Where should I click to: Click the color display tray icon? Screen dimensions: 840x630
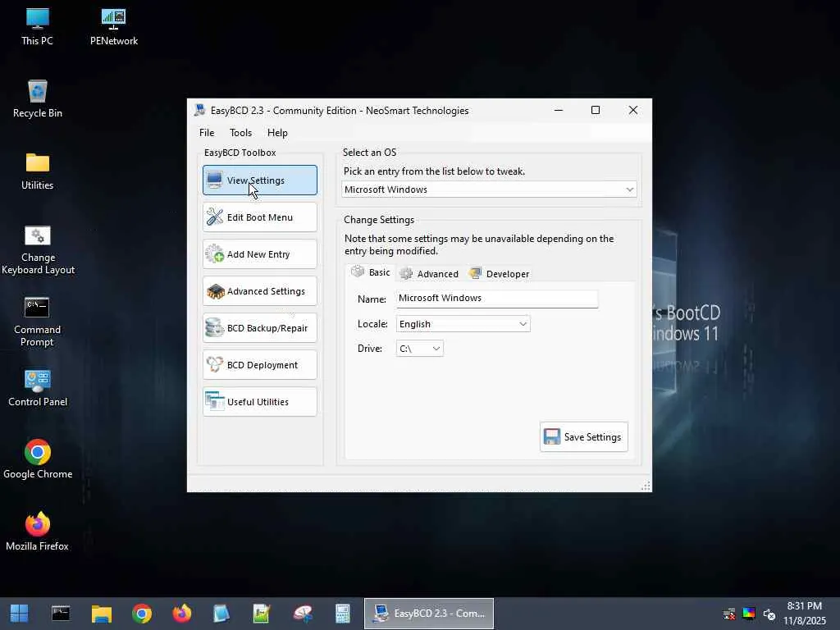(x=749, y=614)
